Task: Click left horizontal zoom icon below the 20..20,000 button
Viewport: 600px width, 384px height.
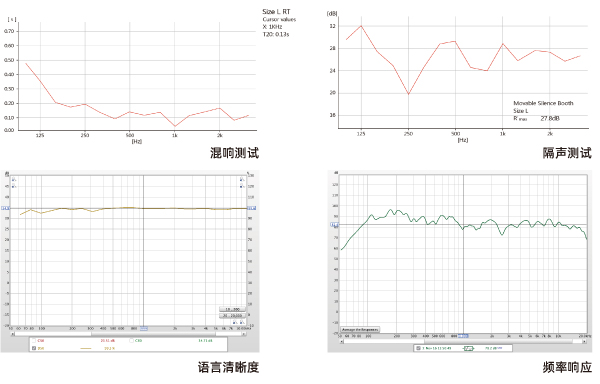Action: coord(235,322)
